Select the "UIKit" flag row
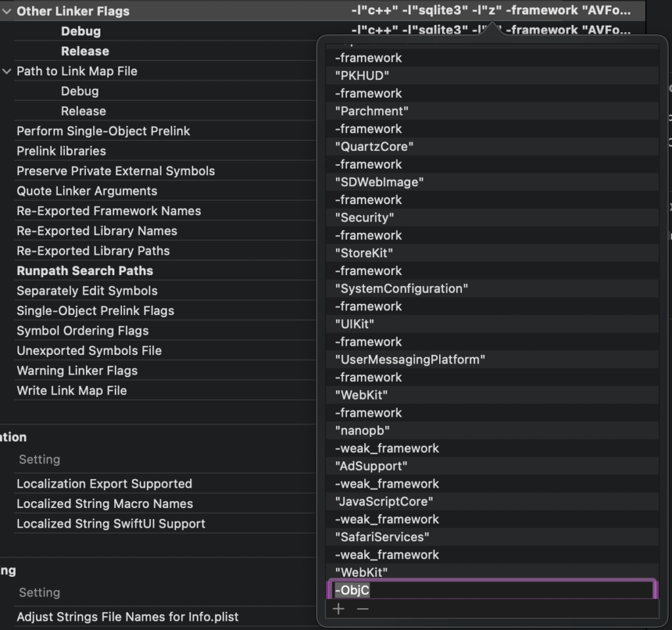The height and width of the screenshot is (630, 672). coord(492,324)
